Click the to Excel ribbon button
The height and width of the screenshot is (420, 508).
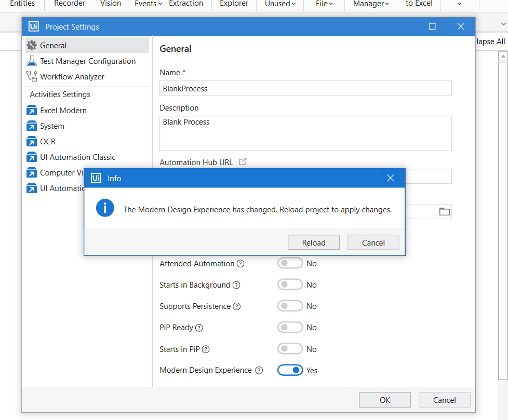[419, 3]
